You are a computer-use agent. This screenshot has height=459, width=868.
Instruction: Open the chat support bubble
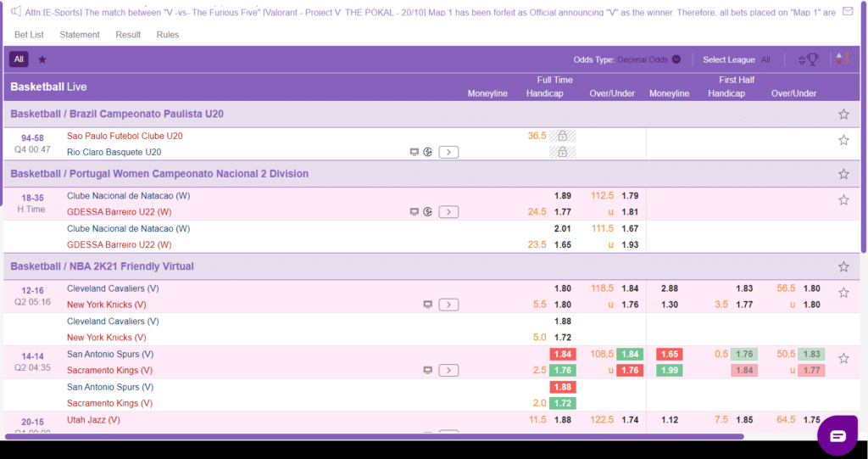837,436
